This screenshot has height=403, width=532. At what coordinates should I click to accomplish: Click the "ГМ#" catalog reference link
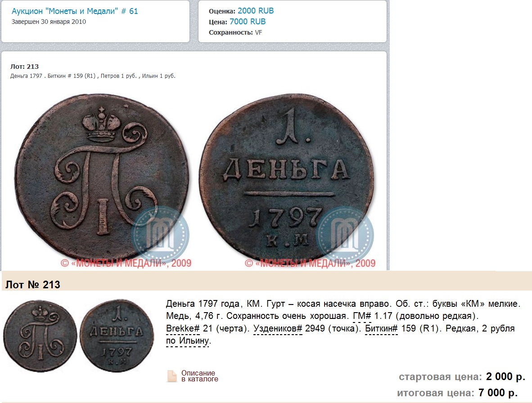(362, 316)
